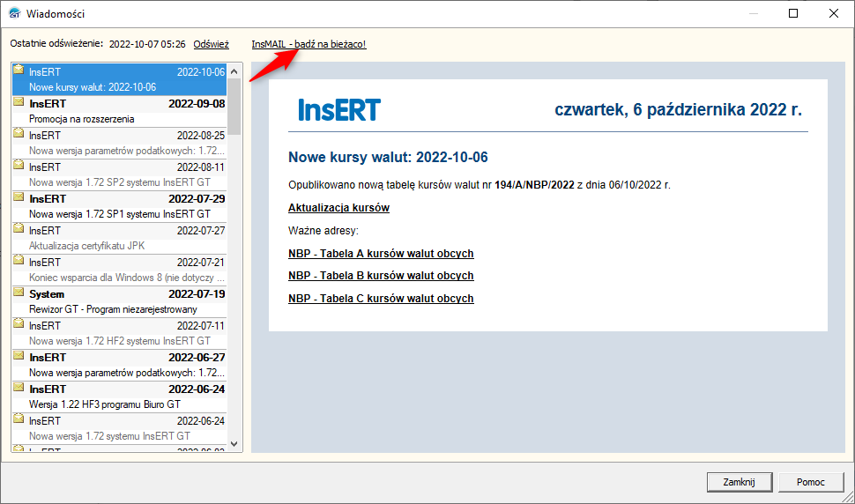The height and width of the screenshot is (504, 855).
Task: Click envelope icon of 2022-08-11 message
Action: [19, 165]
